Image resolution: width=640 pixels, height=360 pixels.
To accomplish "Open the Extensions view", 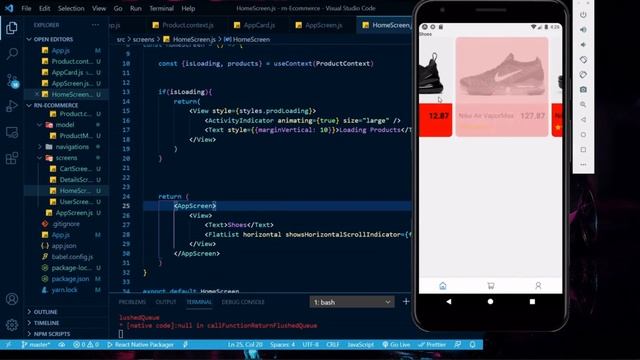I will (12, 158).
